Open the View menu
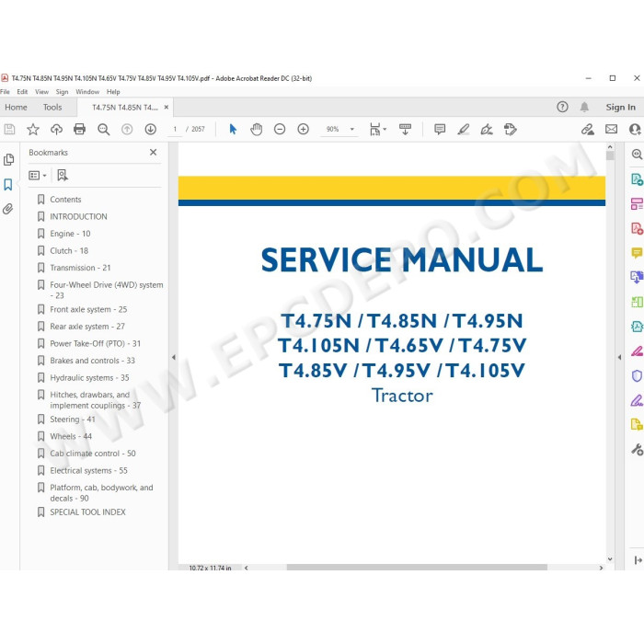The height and width of the screenshot is (644, 644). (42, 92)
